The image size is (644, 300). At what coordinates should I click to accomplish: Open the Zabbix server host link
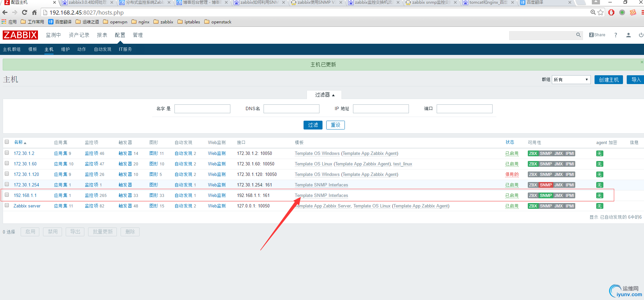(x=27, y=206)
